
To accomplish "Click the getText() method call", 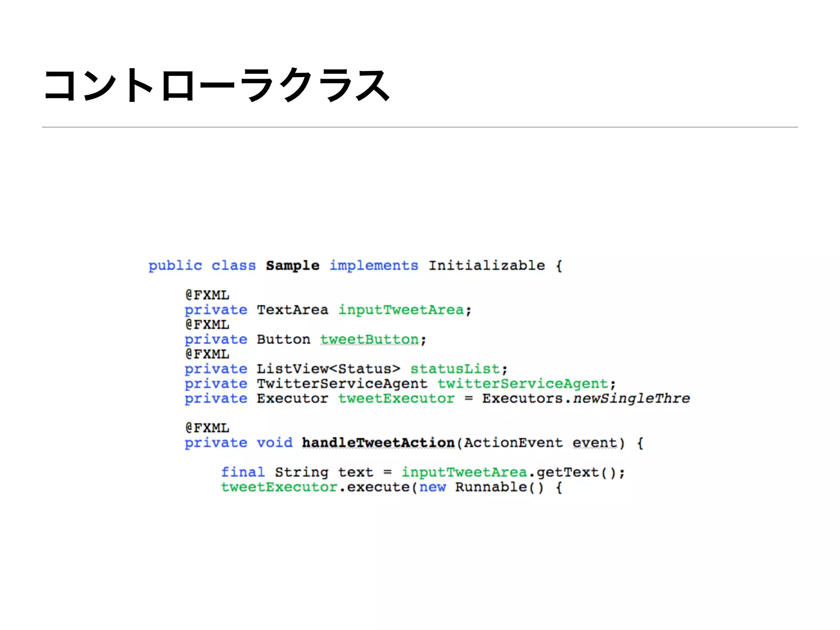I will tap(576, 472).
